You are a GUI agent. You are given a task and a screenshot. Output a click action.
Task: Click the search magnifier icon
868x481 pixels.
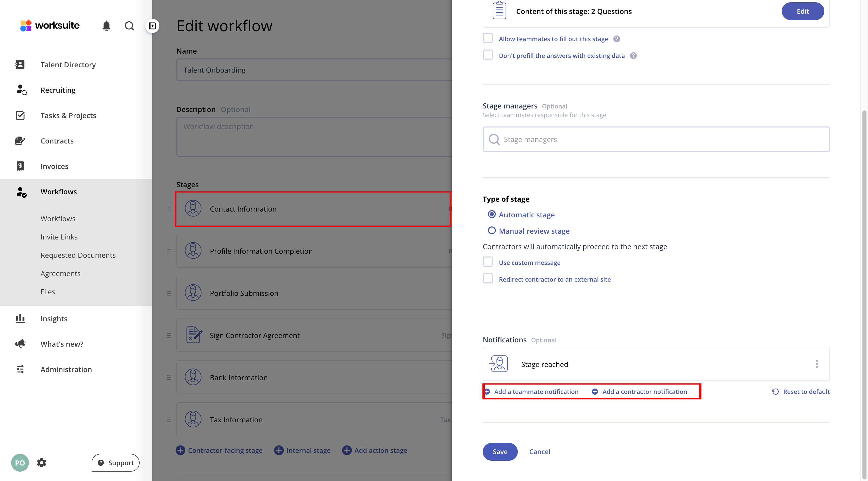pos(129,26)
